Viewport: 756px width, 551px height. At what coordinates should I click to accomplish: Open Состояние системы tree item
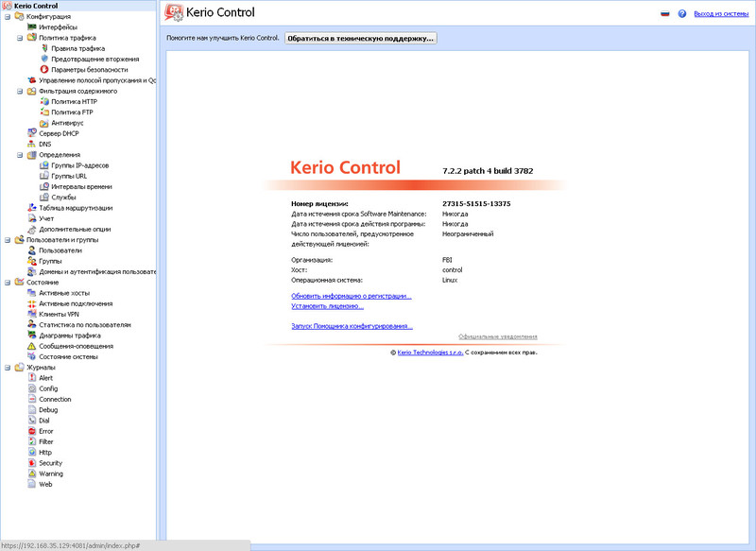[68, 356]
